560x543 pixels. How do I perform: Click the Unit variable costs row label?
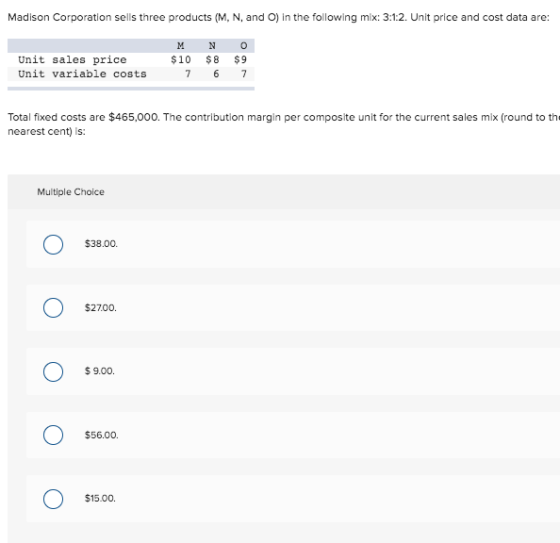[82, 74]
